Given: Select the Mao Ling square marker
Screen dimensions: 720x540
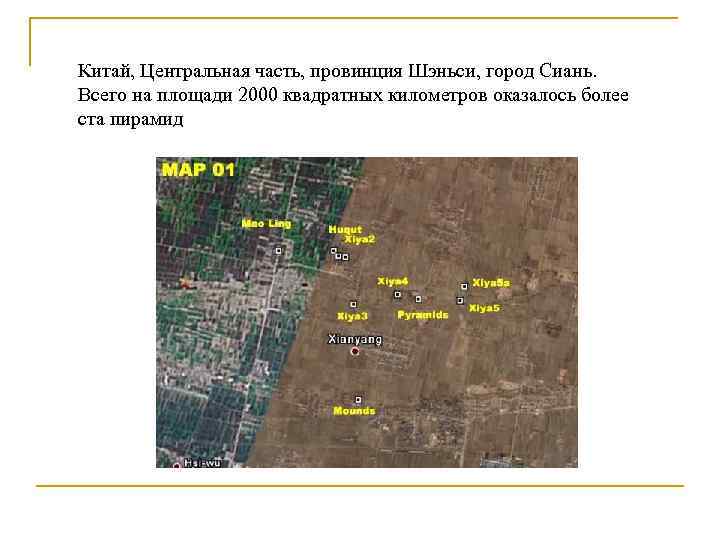Looking at the screenshot, I should [278, 251].
